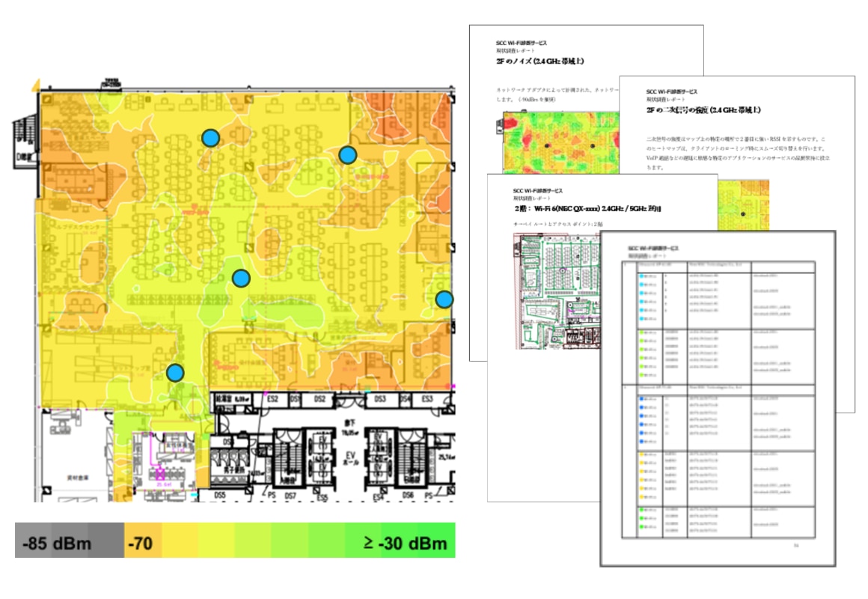The height and width of the screenshot is (599, 868).
Task: Click the DS2 room label on floor plan
Action: coord(320,400)
